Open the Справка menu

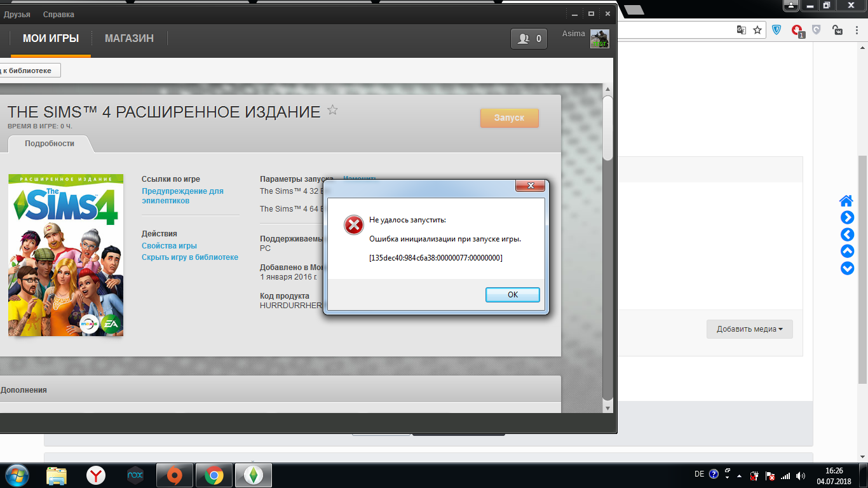pyautogui.click(x=58, y=14)
